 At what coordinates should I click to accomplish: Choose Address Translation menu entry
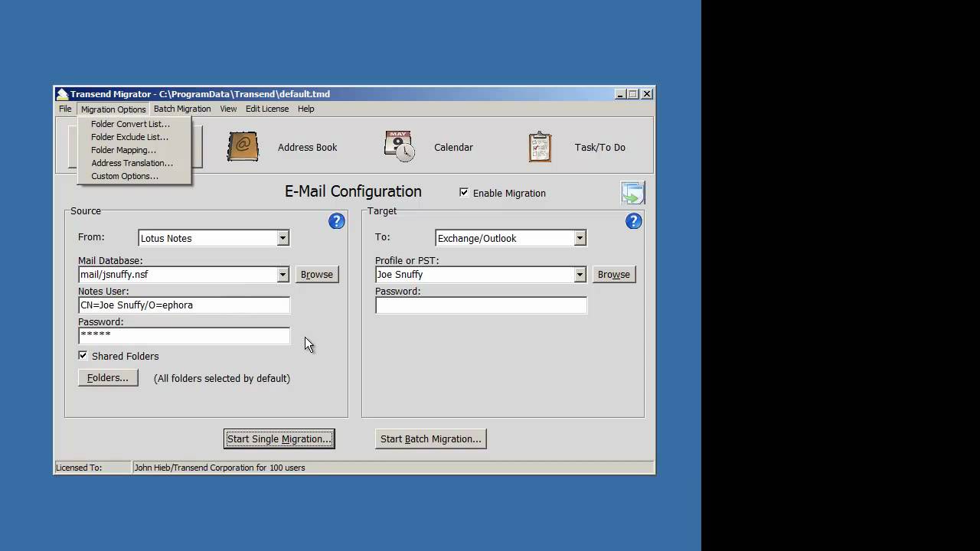click(134, 163)
